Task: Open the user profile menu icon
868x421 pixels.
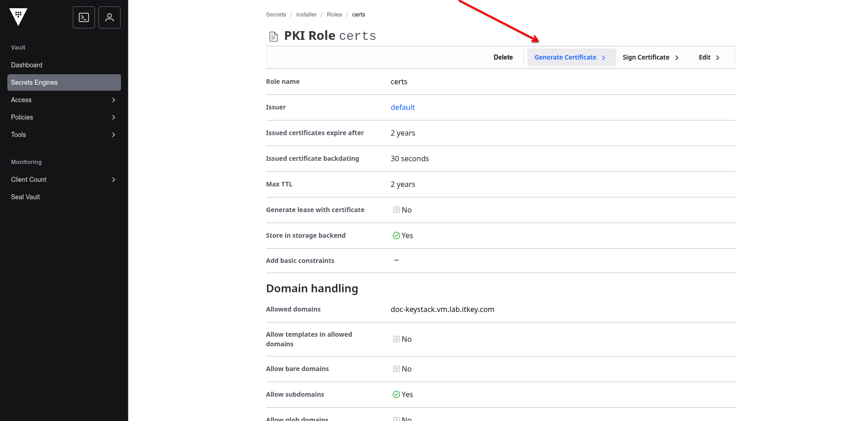Action: pyautogui.click(x=110, y=17)
